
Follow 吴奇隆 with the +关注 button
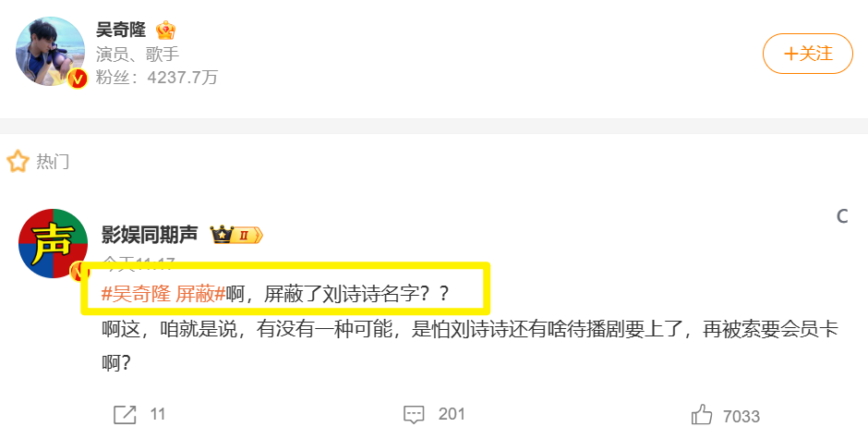point(808,54)
